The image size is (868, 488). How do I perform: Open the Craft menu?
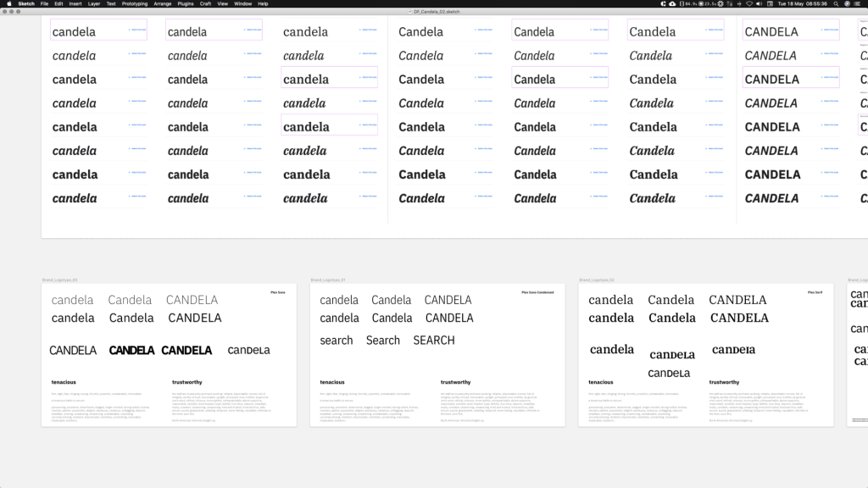coord(205,3)
